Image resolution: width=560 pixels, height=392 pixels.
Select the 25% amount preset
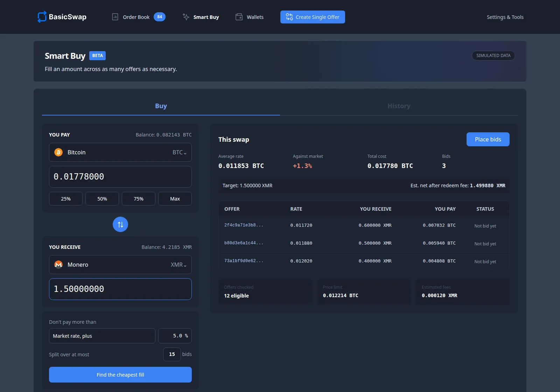66,198
